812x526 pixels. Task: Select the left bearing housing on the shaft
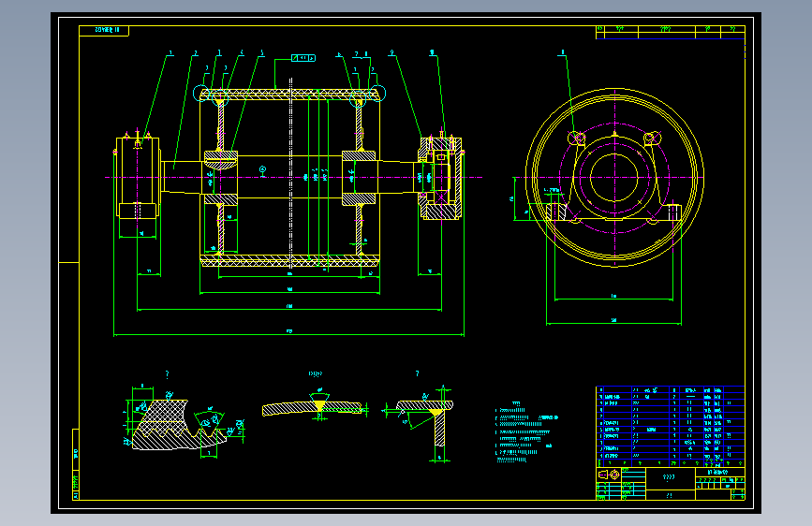[x=138, y=177]
